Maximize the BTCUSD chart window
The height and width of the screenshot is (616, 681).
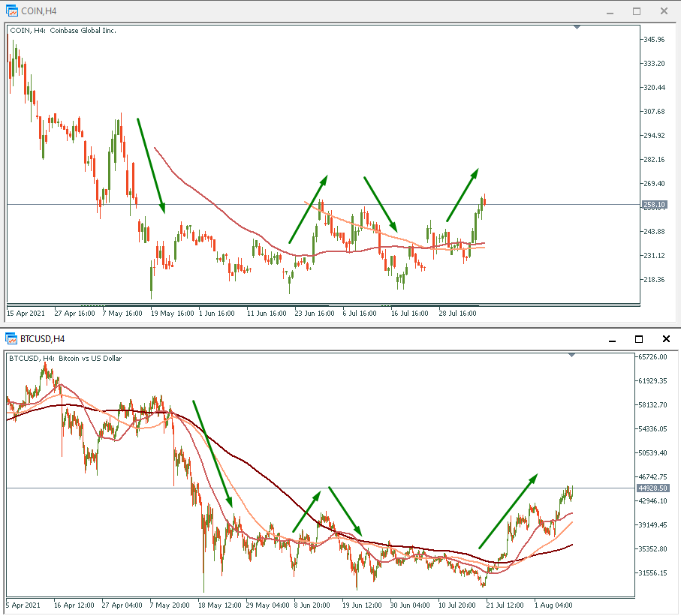[x=639, y=338]
